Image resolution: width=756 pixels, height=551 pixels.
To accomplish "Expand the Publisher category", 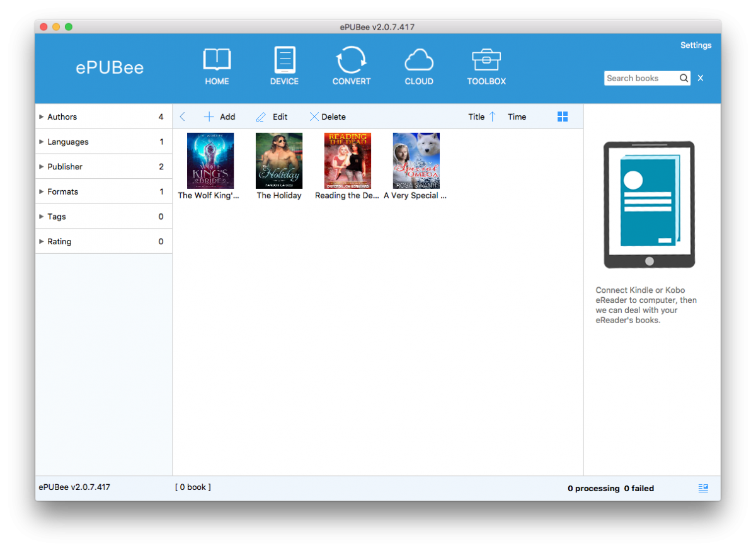I will pos(104,166).
